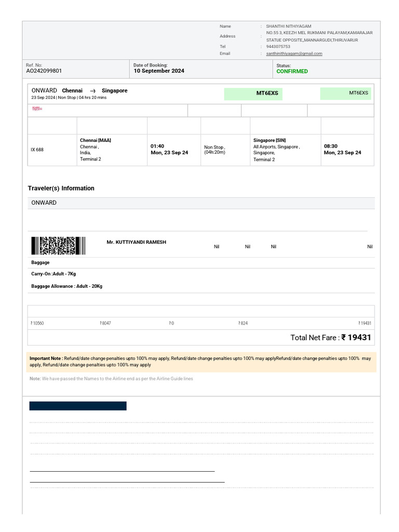Click Baggage Allowance Adult 20Kg line
This screenshot has height=532, width=399.
pos(67,286)
